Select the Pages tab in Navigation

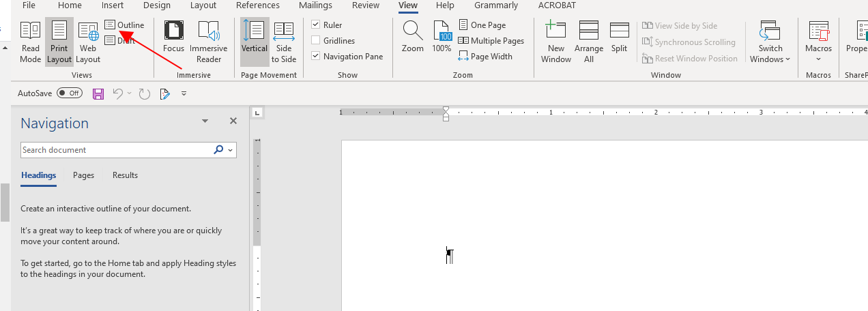pos(83,175)
